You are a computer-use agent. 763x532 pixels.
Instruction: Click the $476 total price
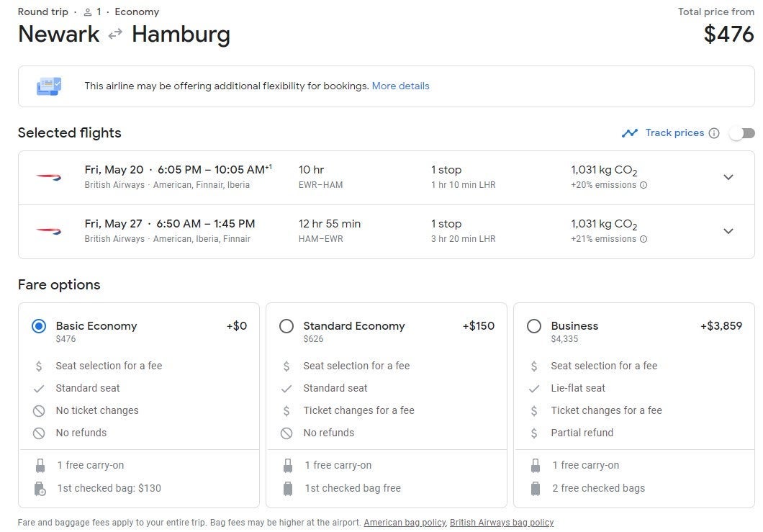click(728, 34)
